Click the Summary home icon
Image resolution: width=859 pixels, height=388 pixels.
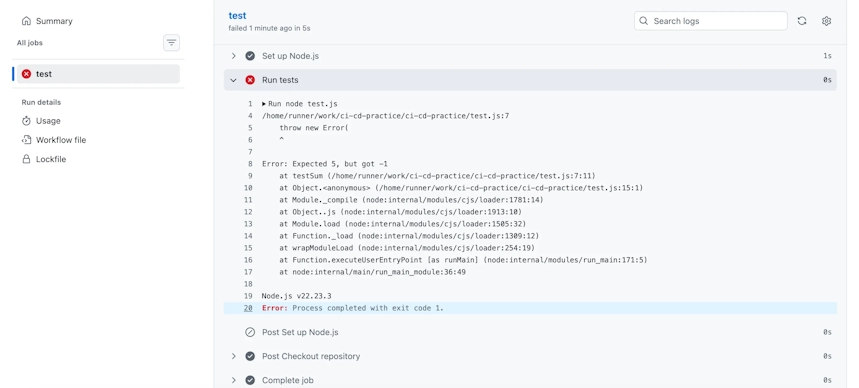pyautogui.click(x=26, y=21)
